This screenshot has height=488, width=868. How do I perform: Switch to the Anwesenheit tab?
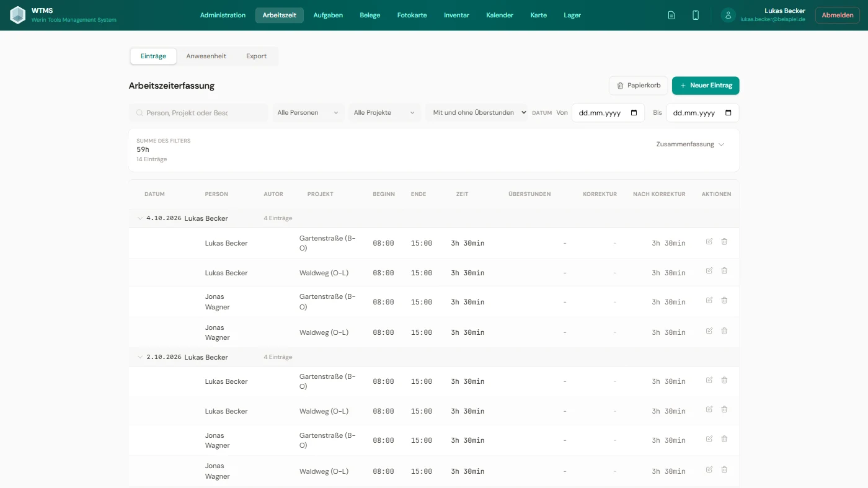click(x=206, y=56)
